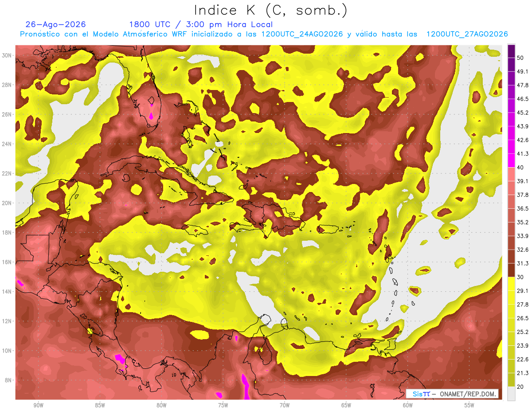This screenshot has height=411, width=532.
Task: Click the 75W longitude label
Action: tap(223, 406)
